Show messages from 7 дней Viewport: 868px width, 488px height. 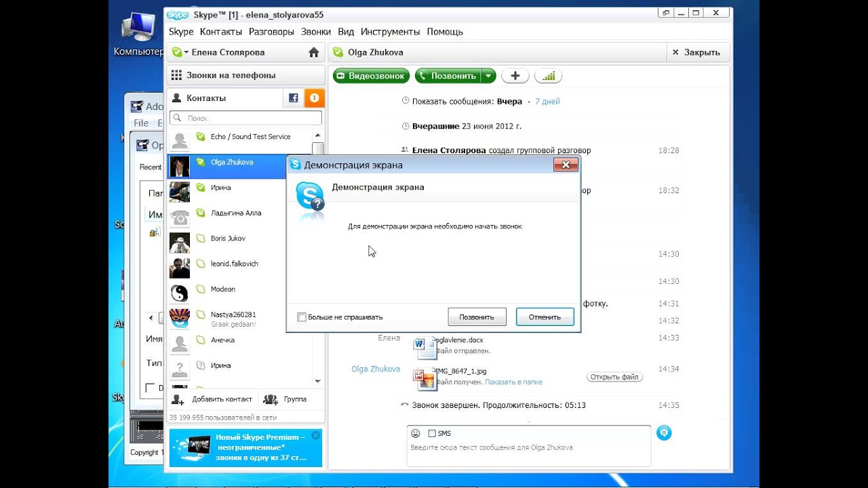(547, 102)
